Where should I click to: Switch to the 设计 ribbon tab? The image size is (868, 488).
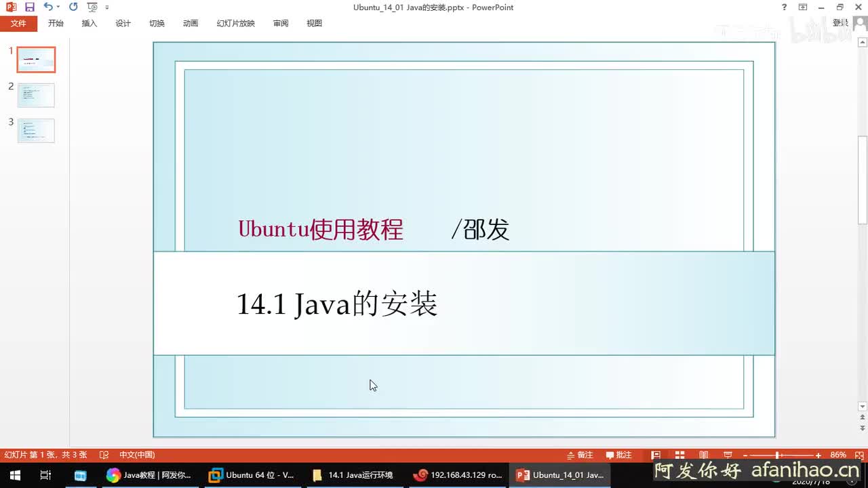click(123, 23)
